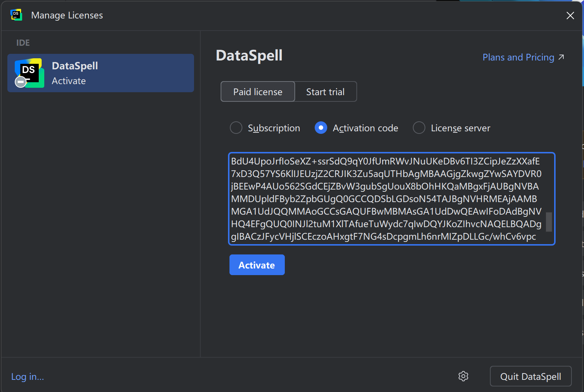Click the IDE section heading

pyautogui.click(x=23, y=43)
